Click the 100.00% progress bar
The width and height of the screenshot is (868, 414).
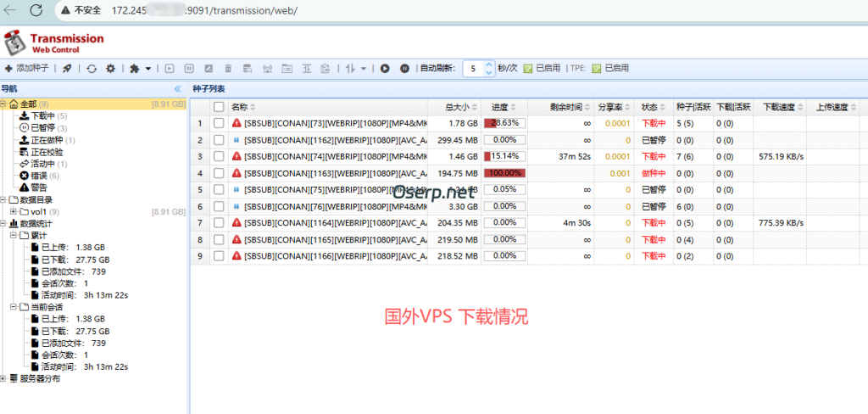(504, 173)
